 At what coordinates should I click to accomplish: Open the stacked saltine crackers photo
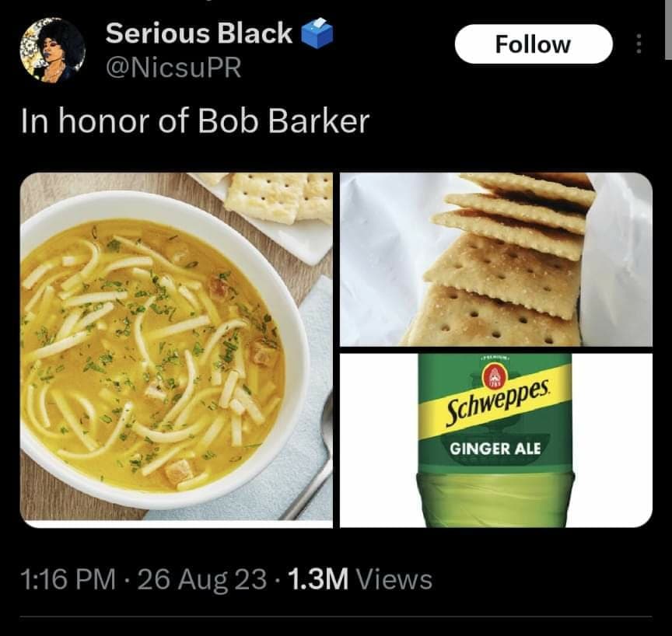pos(496,259)
